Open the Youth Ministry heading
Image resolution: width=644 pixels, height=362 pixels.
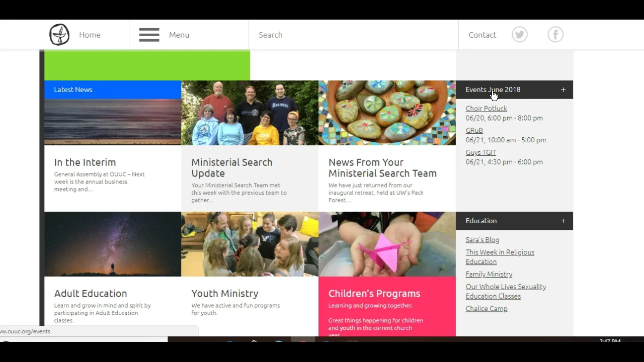pyautogui.click(x=225, y=294)
